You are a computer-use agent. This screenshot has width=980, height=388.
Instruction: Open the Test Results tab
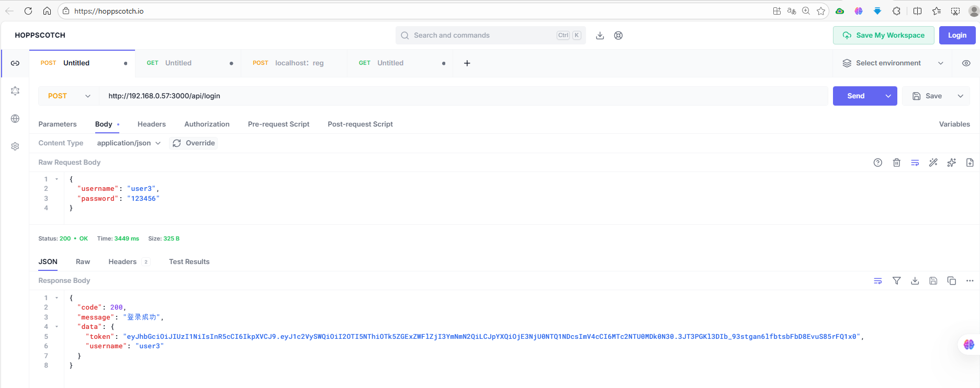click(x=189, y=262)
